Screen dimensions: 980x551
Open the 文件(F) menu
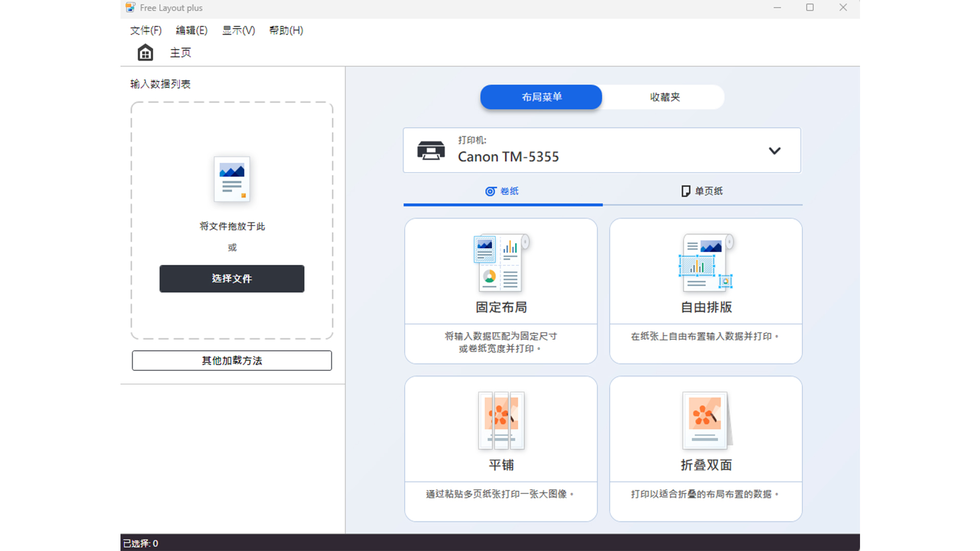pyautogui.click(x=146, y=31)
